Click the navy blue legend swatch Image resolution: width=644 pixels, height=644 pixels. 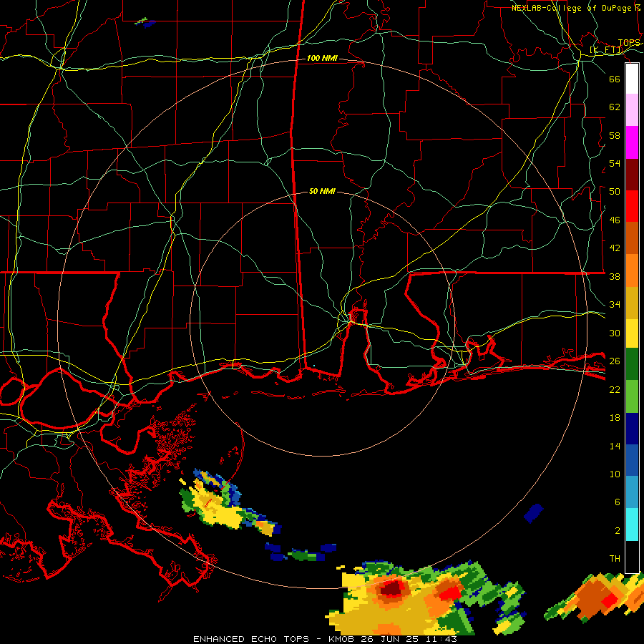632,429
